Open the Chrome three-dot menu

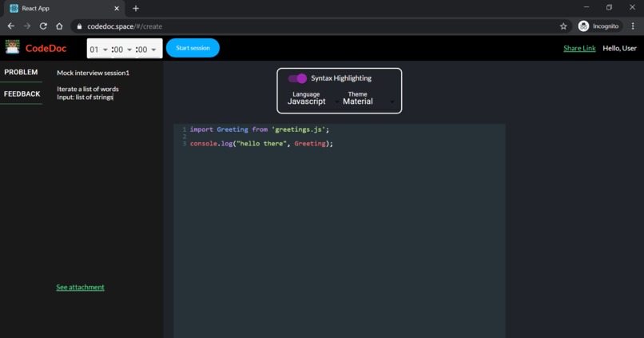click(x=633, y=26)
